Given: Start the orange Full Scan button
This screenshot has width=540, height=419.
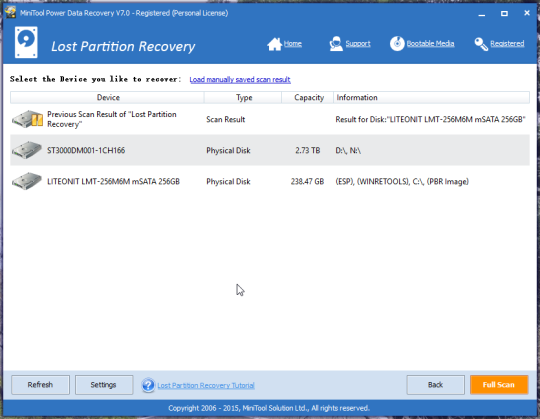Looking at the screenshot, I should (499, 385).
